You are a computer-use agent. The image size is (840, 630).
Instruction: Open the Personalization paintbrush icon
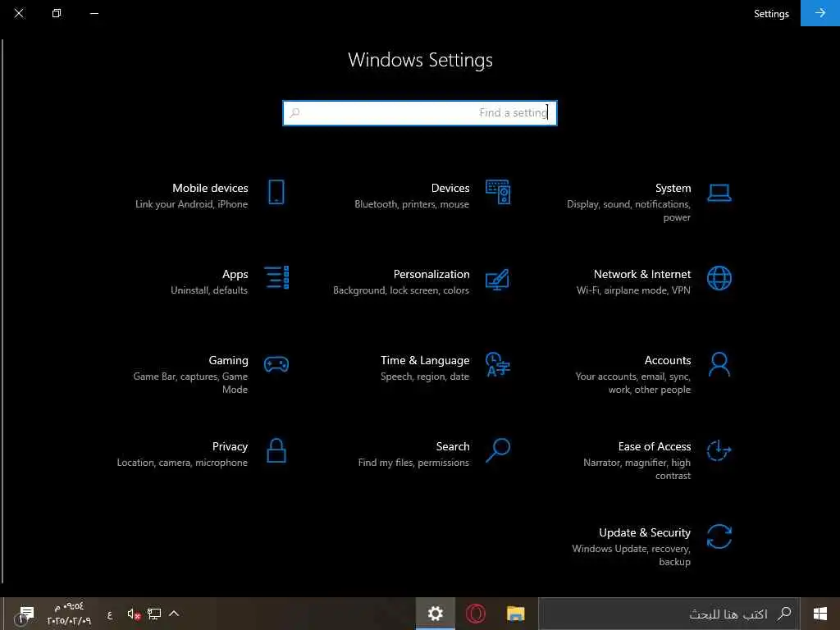497,280
